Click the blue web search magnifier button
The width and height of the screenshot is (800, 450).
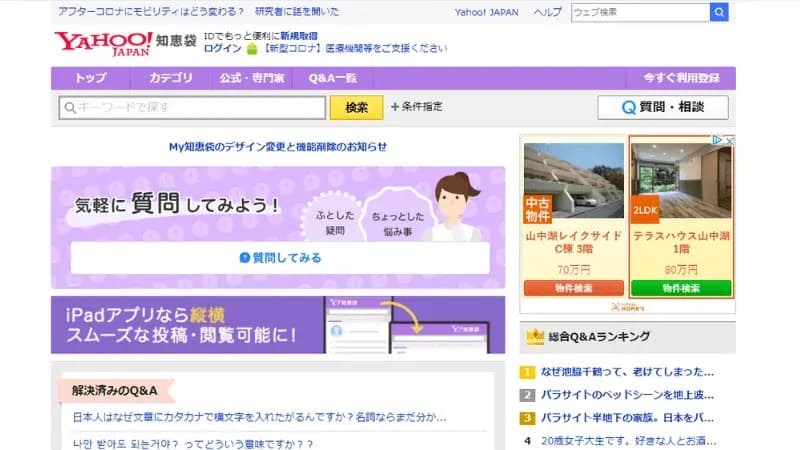718,12
